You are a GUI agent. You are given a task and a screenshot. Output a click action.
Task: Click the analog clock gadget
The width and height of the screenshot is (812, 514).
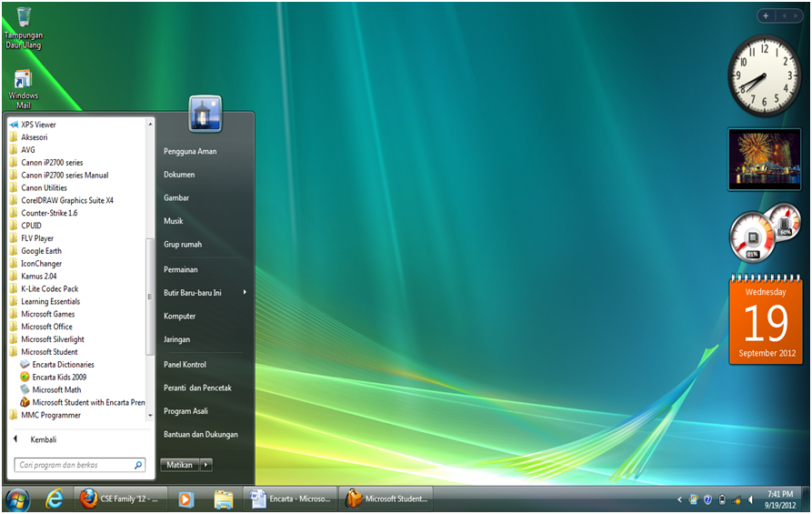764,76
